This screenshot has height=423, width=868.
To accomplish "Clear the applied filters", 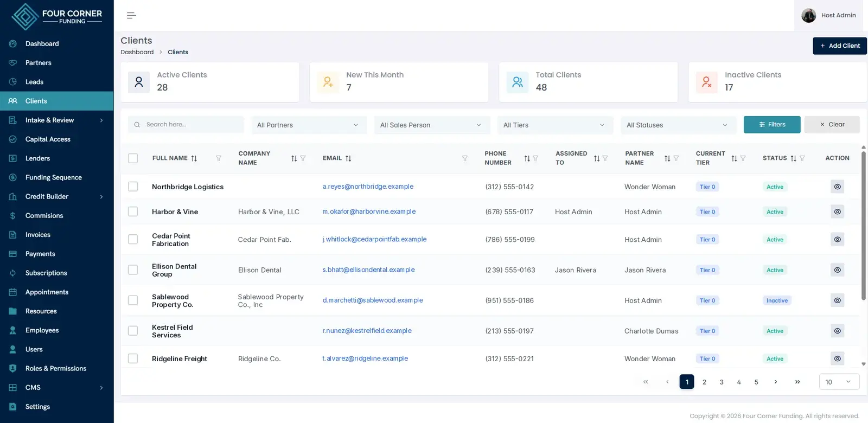I will pos(832,124).
